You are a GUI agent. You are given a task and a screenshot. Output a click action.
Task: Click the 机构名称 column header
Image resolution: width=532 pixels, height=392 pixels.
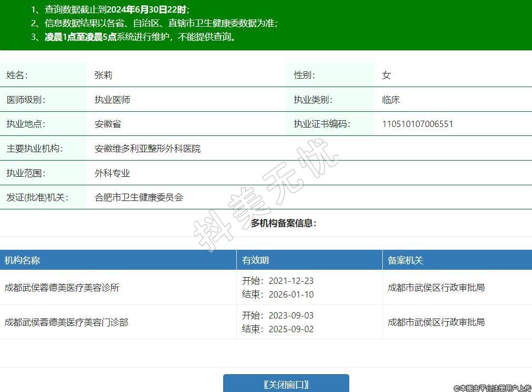pos(22,260)
